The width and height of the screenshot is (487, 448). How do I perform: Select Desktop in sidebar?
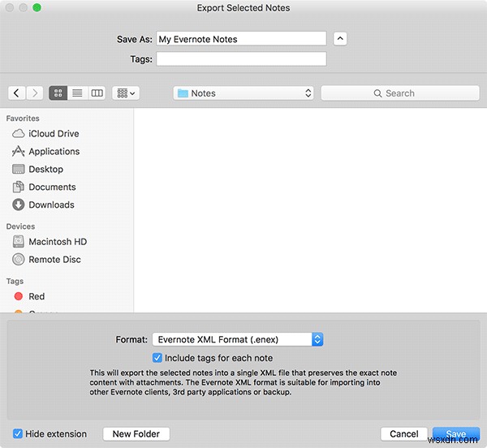tap(37, 169)
